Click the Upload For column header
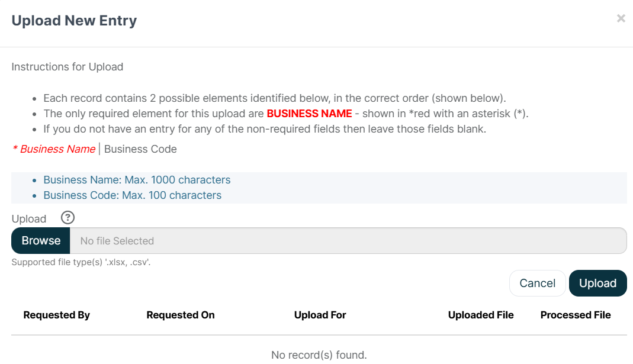The height and width of the screenshot is (364, 633). pyautogui.click(x=320, y=315)
